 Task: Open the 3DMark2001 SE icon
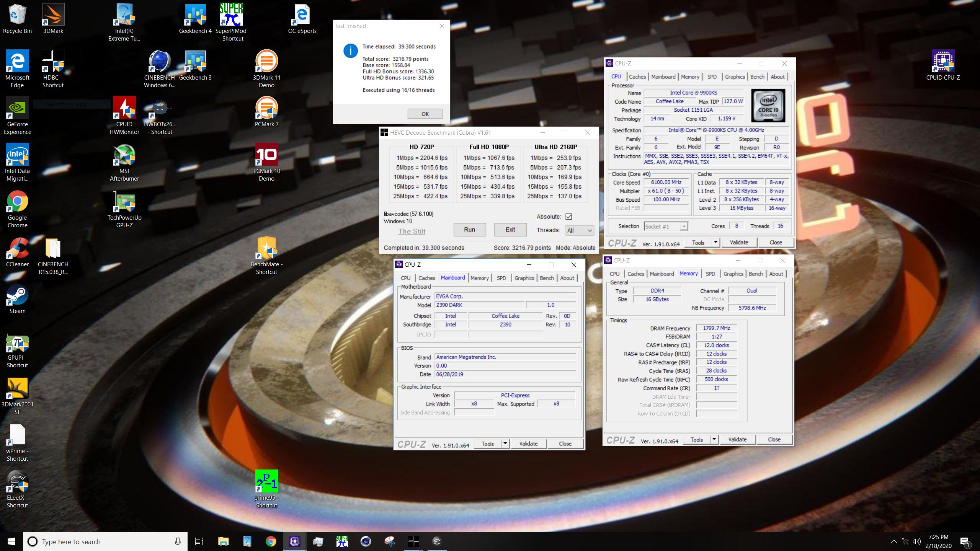pos(18,396)
